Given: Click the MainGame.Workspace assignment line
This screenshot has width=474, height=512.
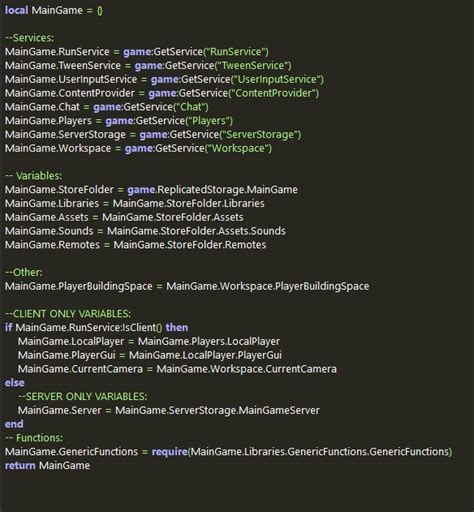Looking at the screenshot, I should click(138, 148).
